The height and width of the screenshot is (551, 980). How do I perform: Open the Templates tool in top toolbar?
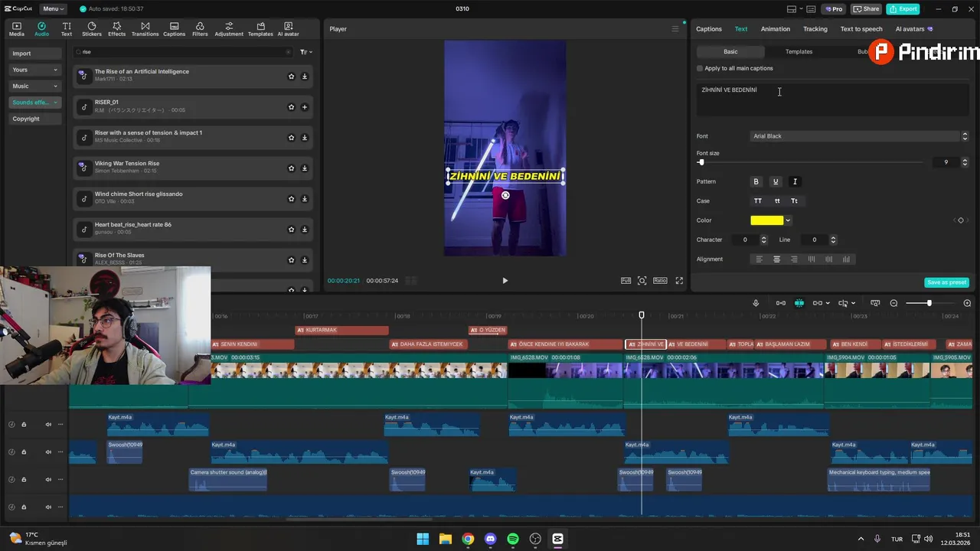click(x=260, y=29)
